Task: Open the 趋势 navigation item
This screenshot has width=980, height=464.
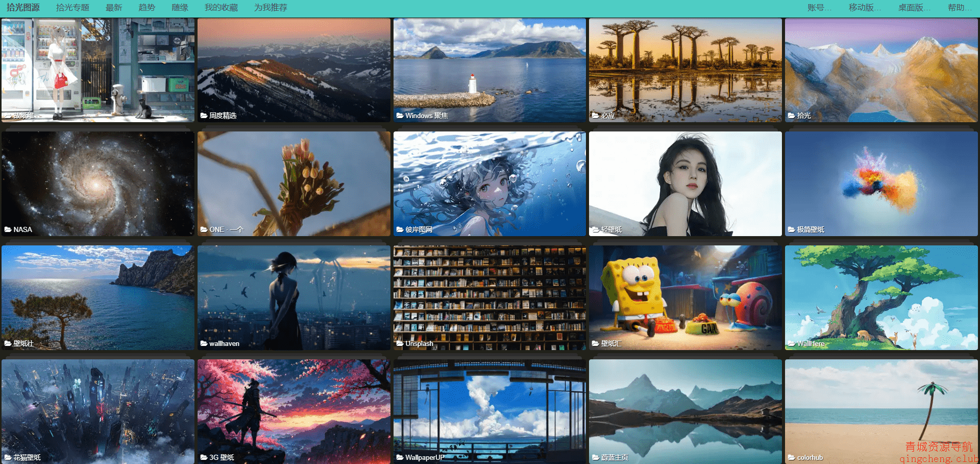Action: pyautogui.click(x=146, y=8)
